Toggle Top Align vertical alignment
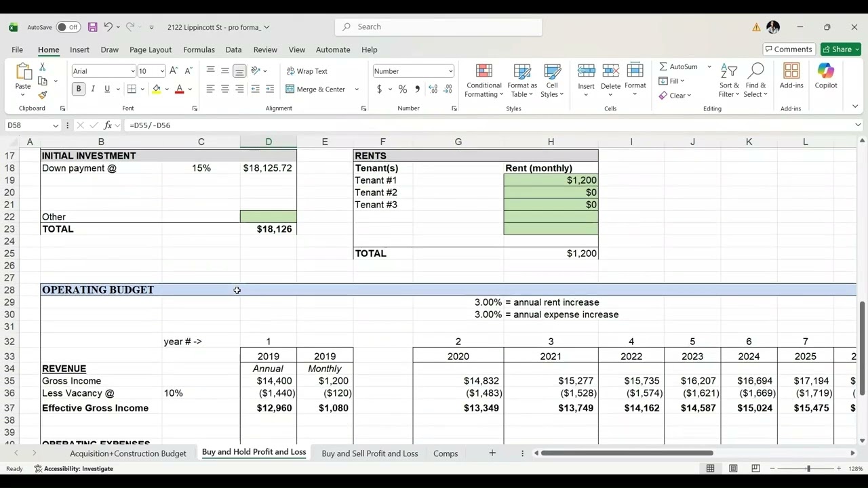 pos(210,71)
